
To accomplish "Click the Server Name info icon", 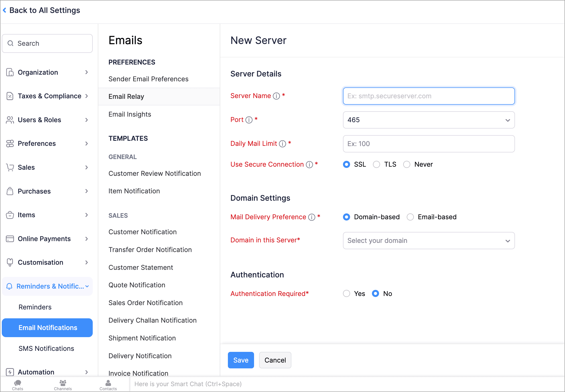I will click(x=276, y=96).
